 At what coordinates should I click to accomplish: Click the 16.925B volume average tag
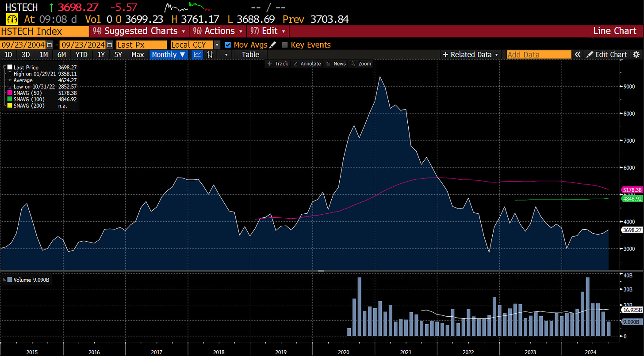632,310
